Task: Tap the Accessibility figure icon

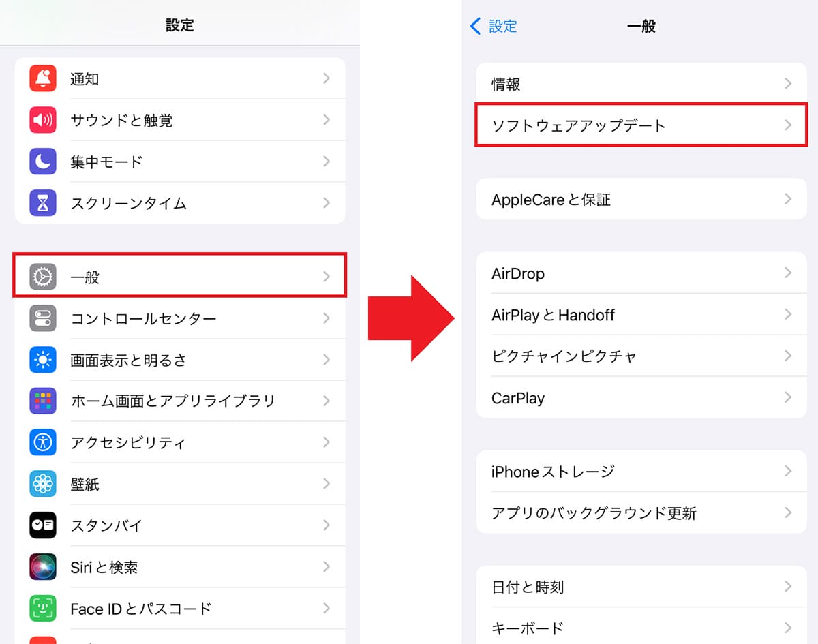Action: (x=43, y=442)
